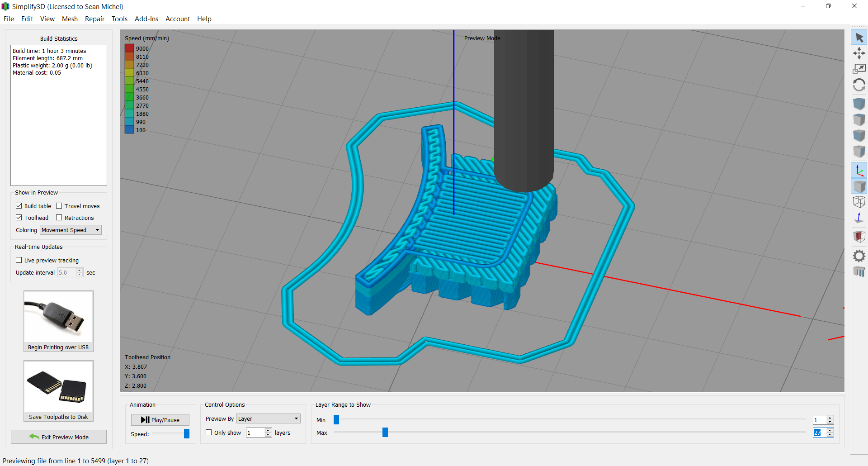The image size is (868, 466).
Task: Switch to wireframe cube view
Action: click(859, 202)
